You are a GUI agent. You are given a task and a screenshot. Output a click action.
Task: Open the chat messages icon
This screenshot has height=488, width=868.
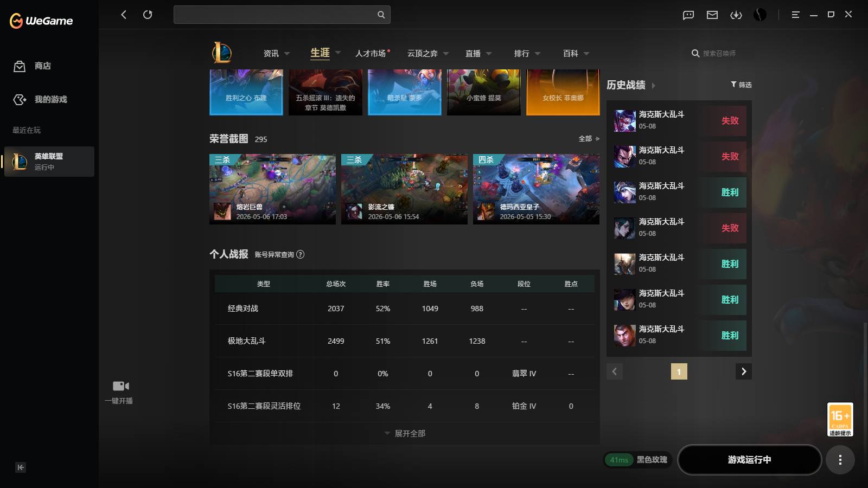(x=688, y=15)
